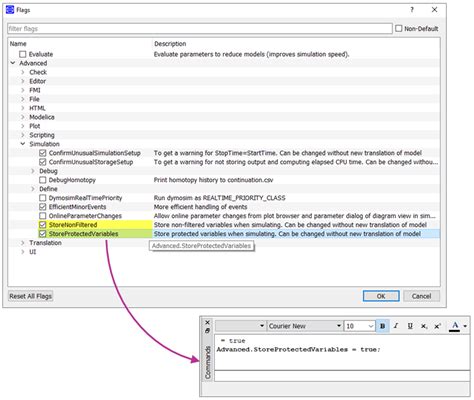Collapse the Simulation tree node
Screen dimensions: 474x400
23,144
